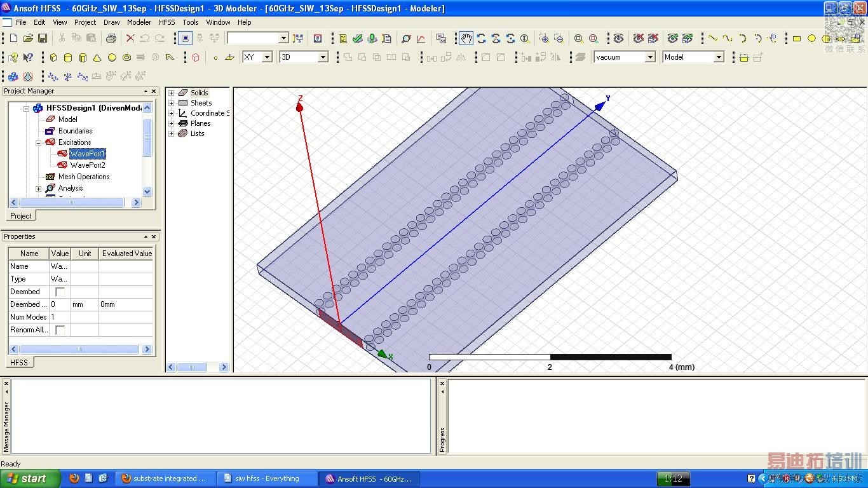868x488 pixels.
Task: Toggle the Deembed checkbox
Action: [x=60, y=292]
